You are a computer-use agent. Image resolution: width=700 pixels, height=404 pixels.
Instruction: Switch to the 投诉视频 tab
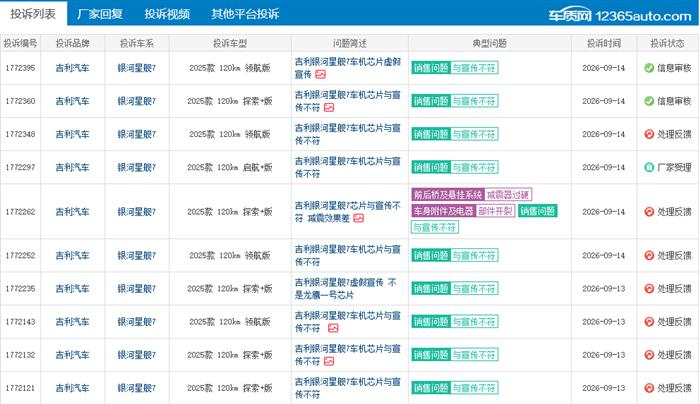(x=167, y=14)
